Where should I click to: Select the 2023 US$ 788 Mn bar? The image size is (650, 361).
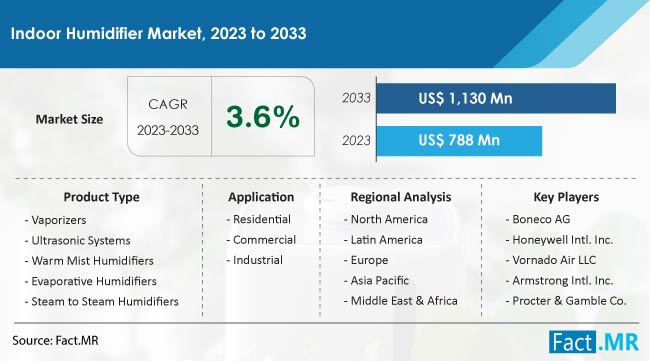459,141
